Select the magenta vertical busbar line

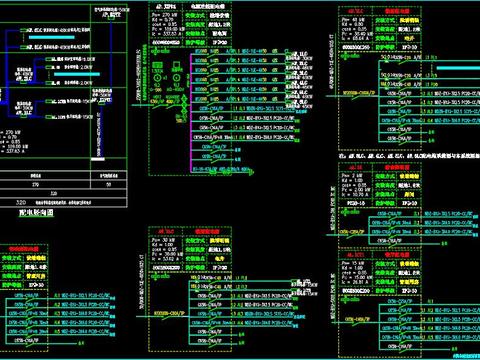(x=191, y=113)
